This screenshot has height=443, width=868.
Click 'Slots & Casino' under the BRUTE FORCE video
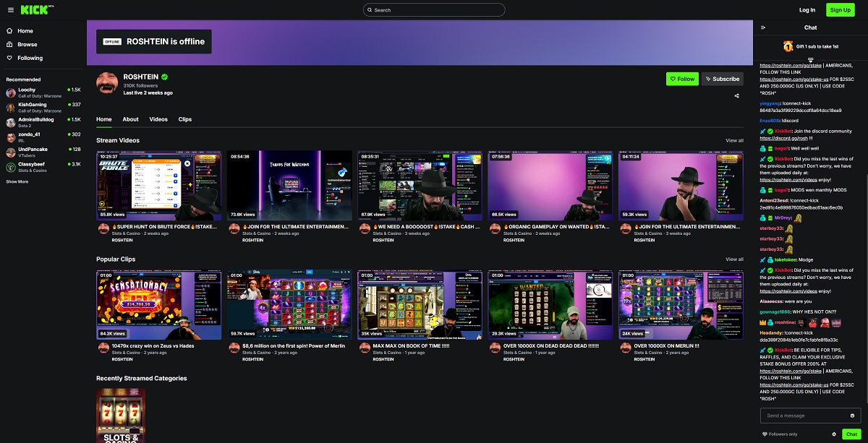126,233
